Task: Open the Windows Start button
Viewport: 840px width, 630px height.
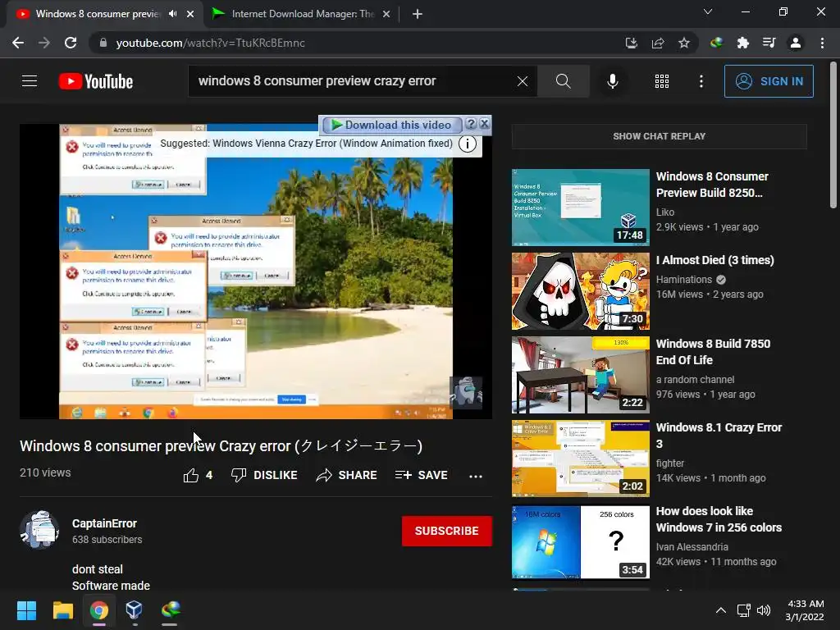Action: click(x=26, y=610)
